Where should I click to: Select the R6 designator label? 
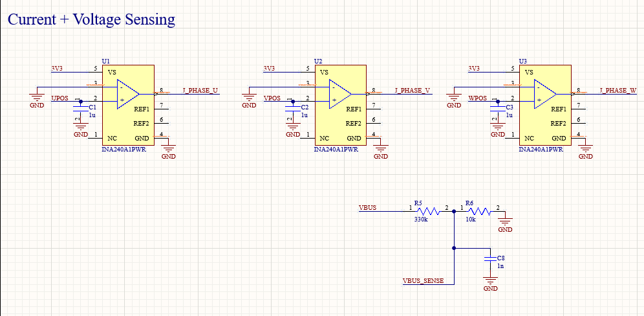pyautogui.click(x=469, y=203)
